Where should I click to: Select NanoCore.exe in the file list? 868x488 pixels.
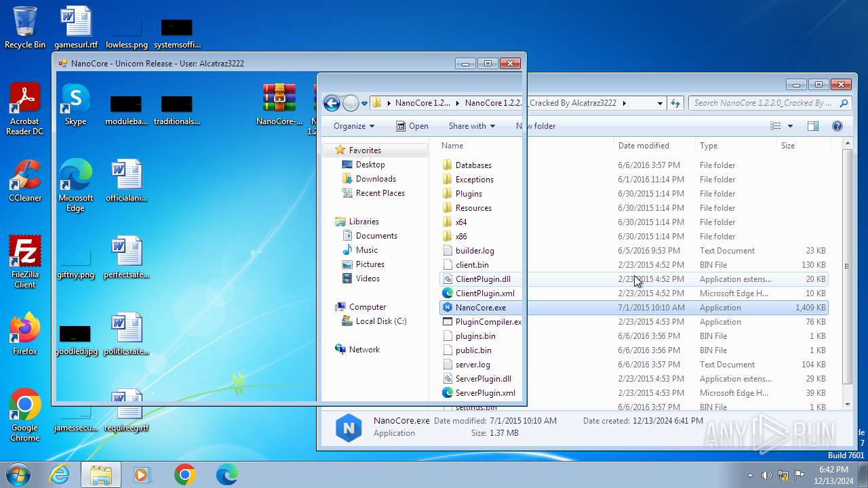(633, 308)
